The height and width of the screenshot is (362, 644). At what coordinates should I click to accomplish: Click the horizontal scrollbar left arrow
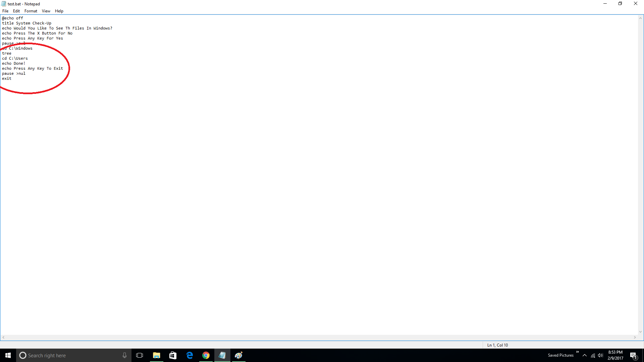tap(3, 338)
